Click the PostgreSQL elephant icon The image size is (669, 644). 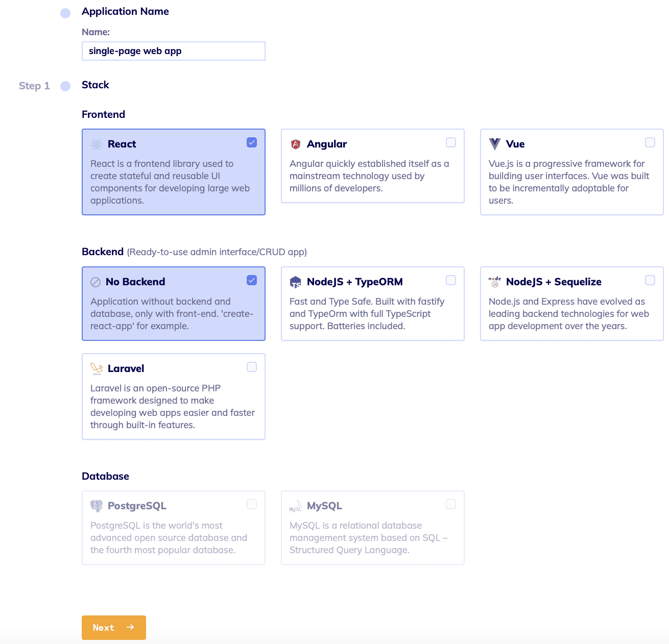[x=97, y=505]
